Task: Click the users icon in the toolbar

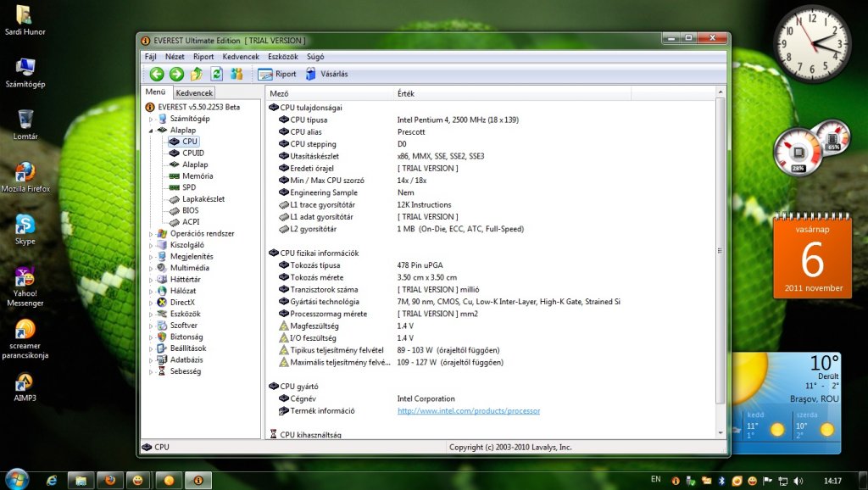Action: click(237, 74)
